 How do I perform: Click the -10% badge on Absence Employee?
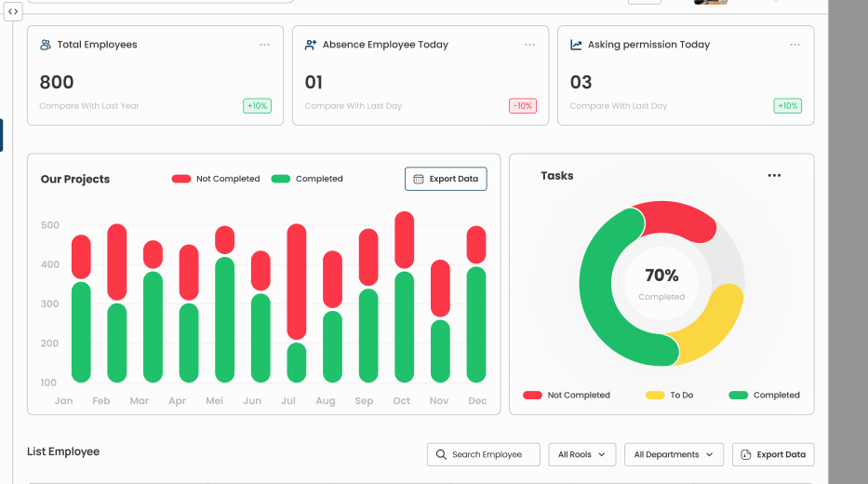coord(523,106)
